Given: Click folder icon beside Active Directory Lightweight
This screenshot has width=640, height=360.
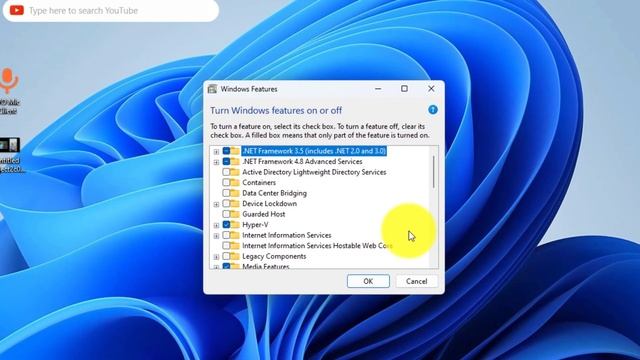Looking at the screenshot, I should pos(235,172).
